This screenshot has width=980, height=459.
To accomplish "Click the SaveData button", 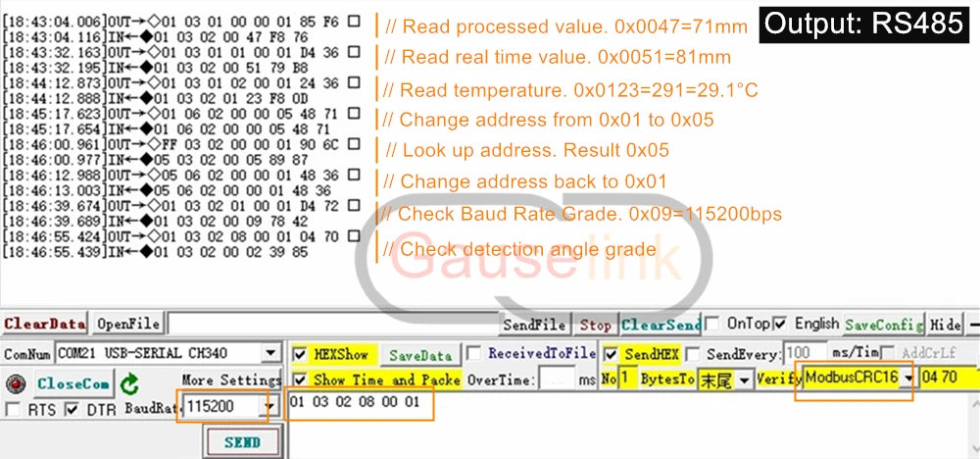I will [x=420, y=355].
